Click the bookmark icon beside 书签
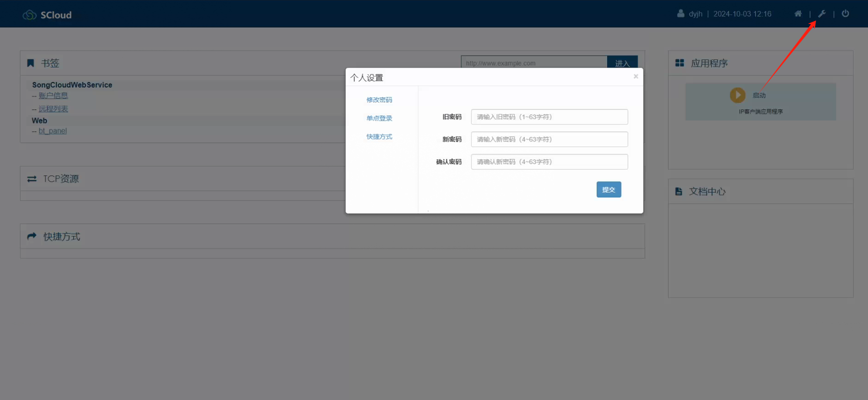Viewport: 868px width, 400px height. click(x=30, y=63)
